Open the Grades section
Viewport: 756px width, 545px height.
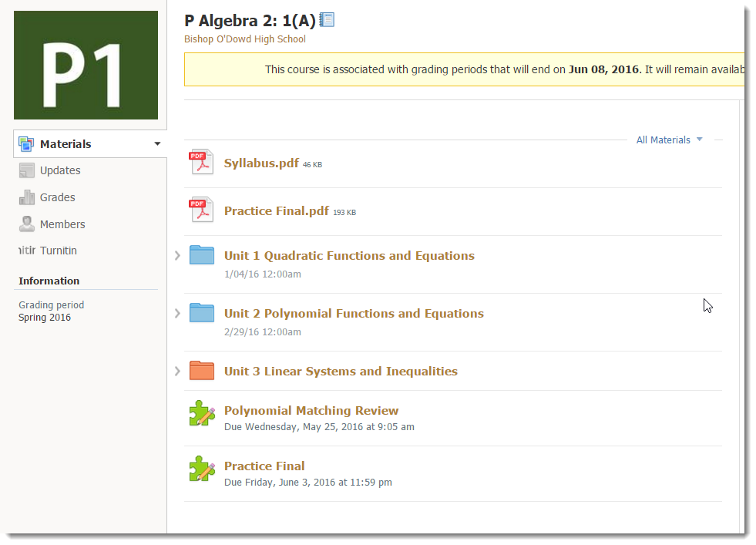click(57, 197)
